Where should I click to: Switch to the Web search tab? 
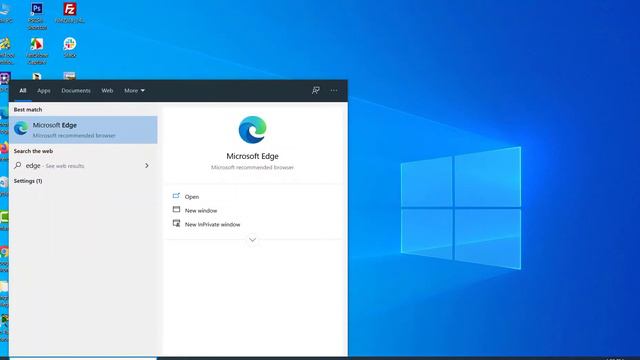[107, 91]
